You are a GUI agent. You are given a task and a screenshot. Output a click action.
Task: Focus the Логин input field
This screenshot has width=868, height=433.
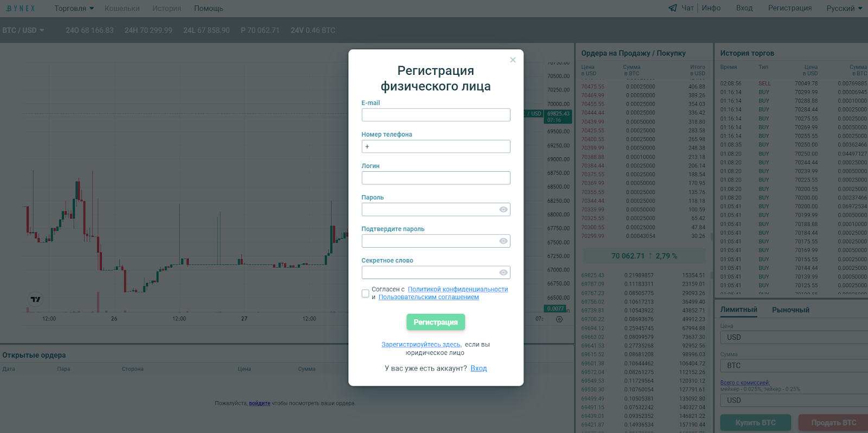(x=436, y=178)
